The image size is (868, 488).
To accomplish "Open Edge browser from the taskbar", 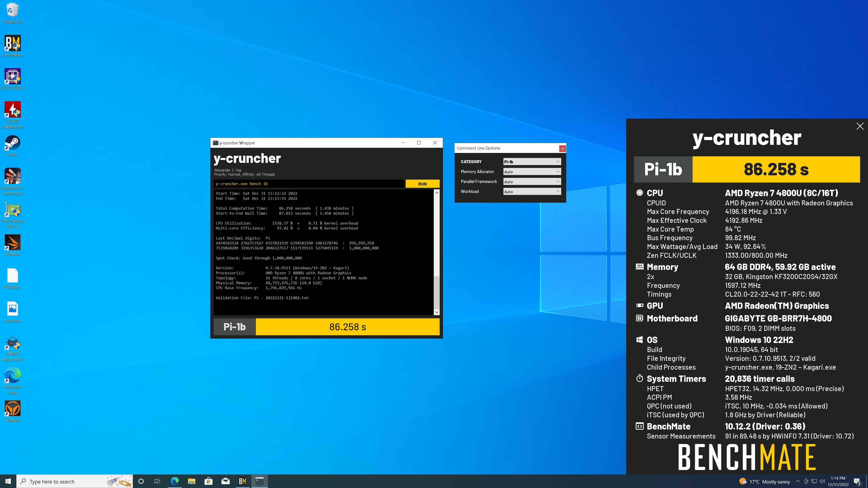I will (175, 481).
